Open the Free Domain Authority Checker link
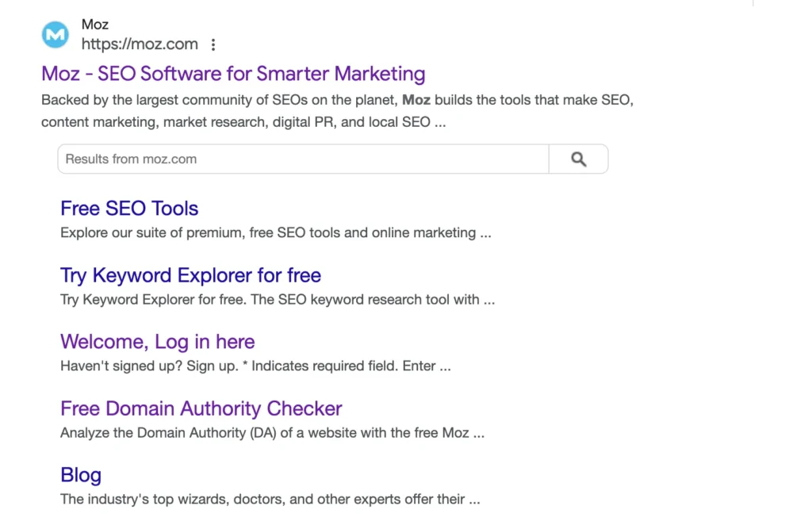This screenshot has width=812, height=529. (201, 408)
